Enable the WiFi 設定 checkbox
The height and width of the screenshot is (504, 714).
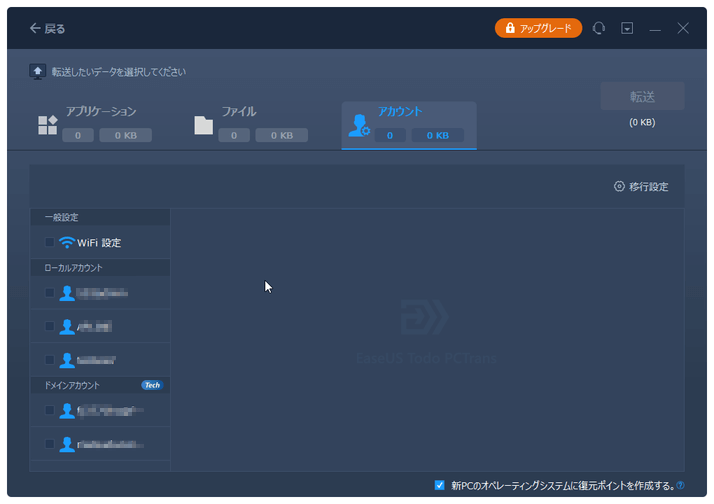(x=50, y=242)
